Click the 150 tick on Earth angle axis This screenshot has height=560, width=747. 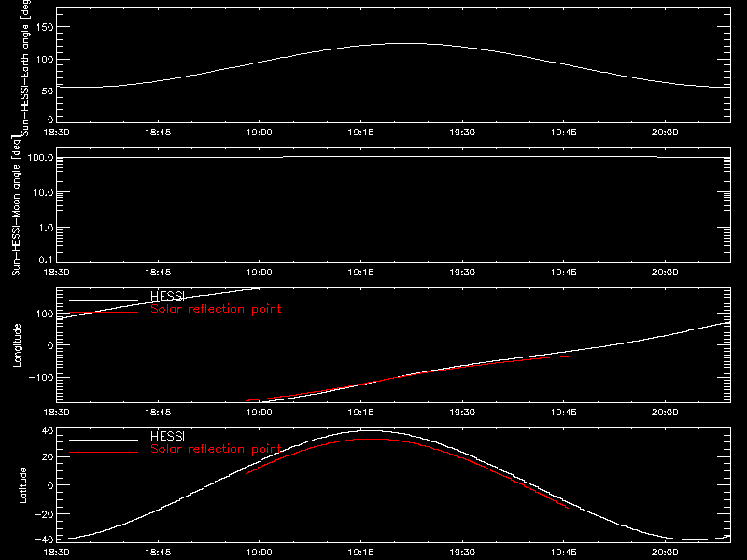click(45, 28)
